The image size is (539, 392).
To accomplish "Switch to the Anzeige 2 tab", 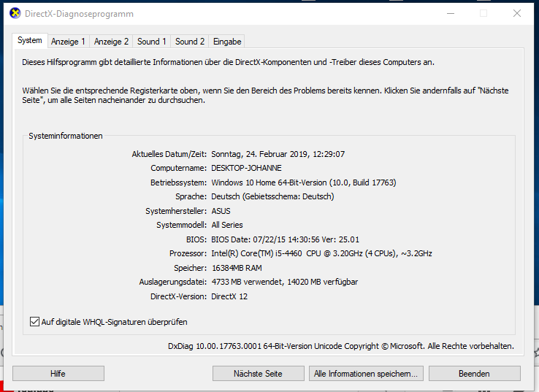I will pos(111,42).
